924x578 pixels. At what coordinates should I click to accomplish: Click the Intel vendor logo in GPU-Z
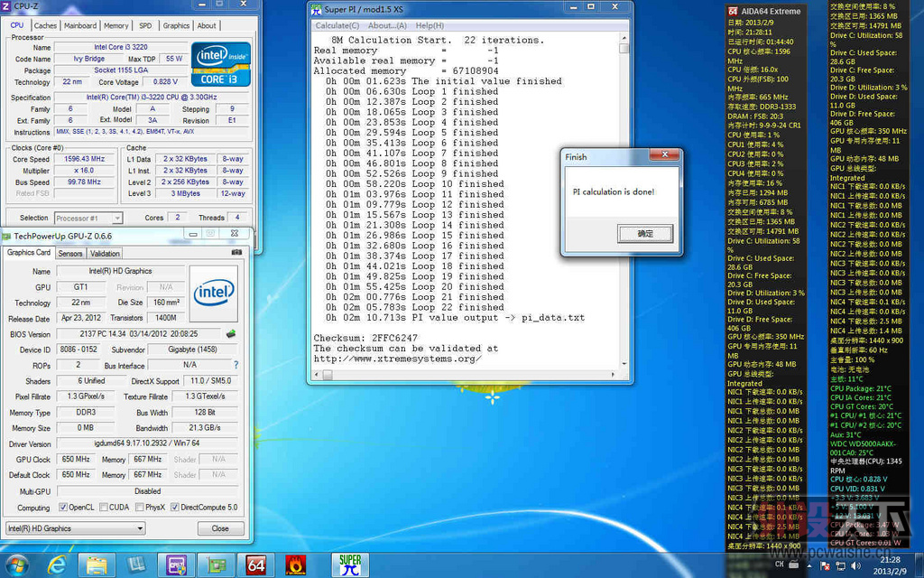pos(213,293)
